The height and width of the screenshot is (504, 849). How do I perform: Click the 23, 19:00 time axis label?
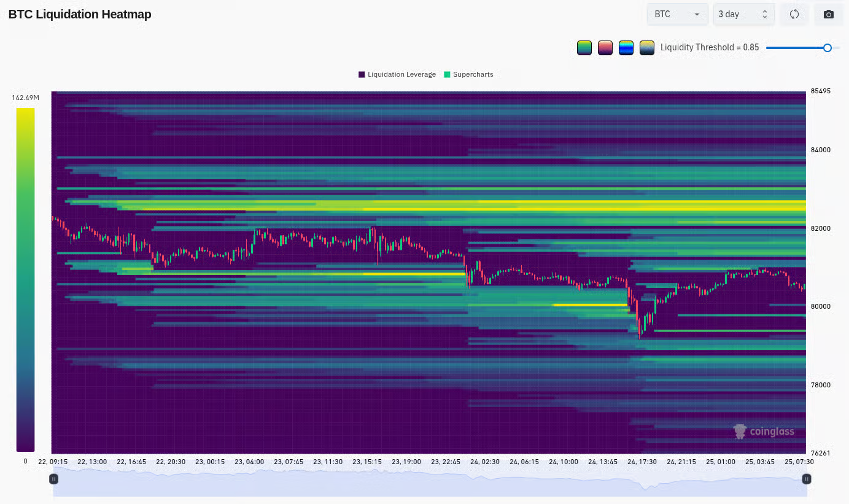(406, 462)
